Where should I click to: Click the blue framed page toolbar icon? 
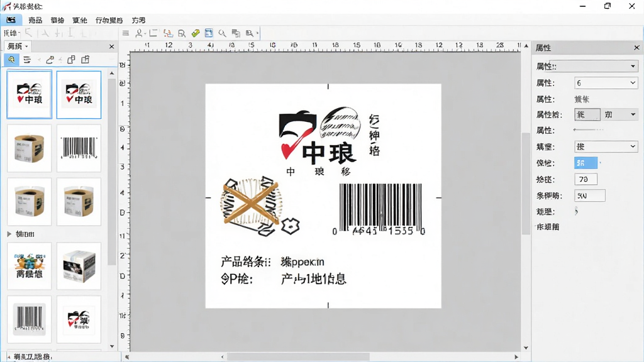(x=209, y=33)
